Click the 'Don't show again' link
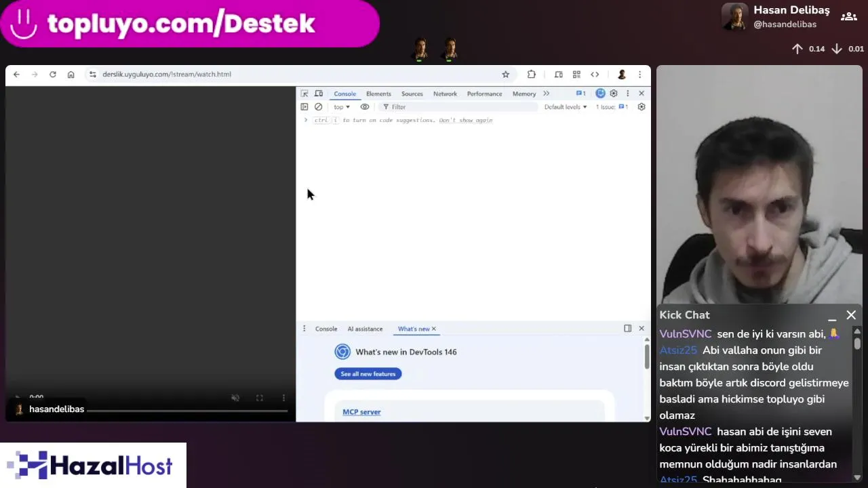Screen dimensions: 868x488 (x=466, y=121)
